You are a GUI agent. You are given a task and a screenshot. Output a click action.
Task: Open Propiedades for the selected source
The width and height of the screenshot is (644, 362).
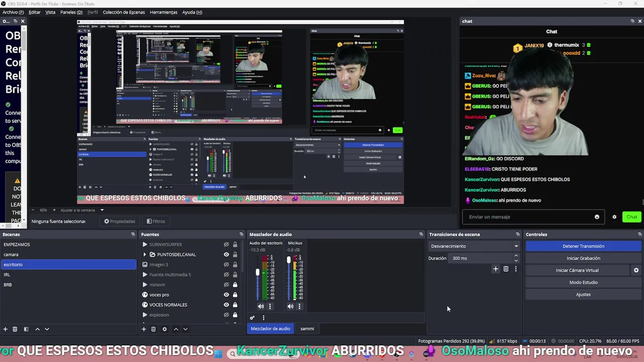click(120, 221)
